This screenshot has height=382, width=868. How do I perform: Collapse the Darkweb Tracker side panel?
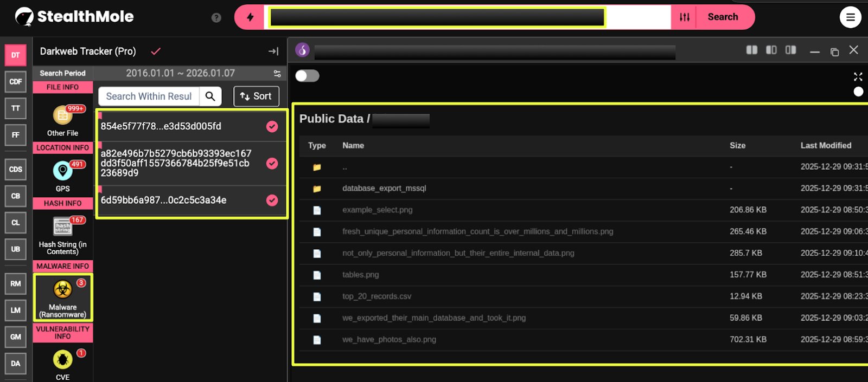point(273,51)
